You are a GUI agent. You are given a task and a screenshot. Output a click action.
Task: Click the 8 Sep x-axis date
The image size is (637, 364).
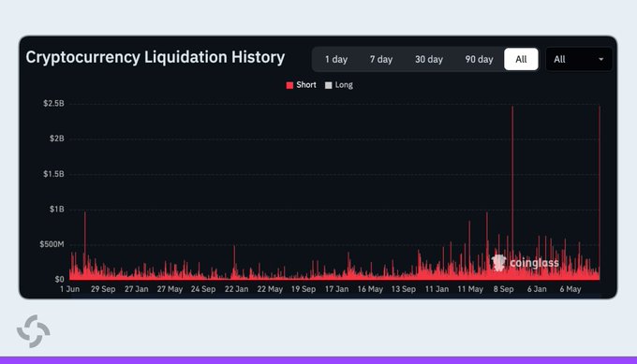(504, 289)
